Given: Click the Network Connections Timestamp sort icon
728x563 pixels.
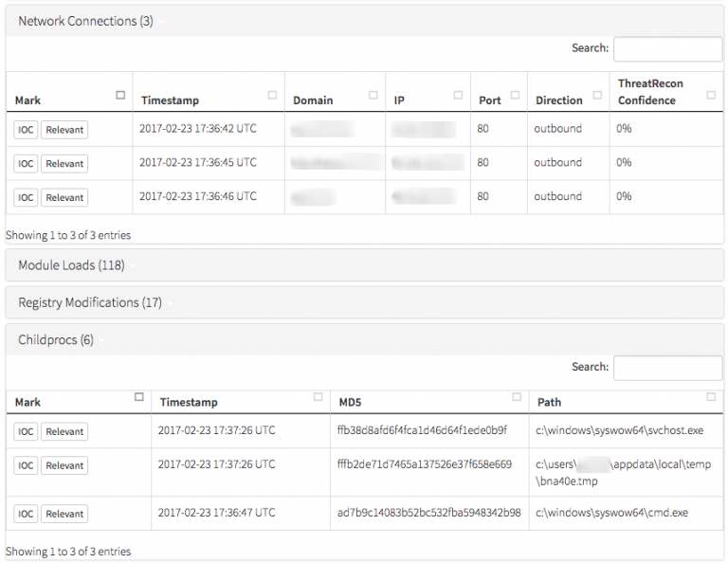Looking at the screenshot, I should point(273,95).
